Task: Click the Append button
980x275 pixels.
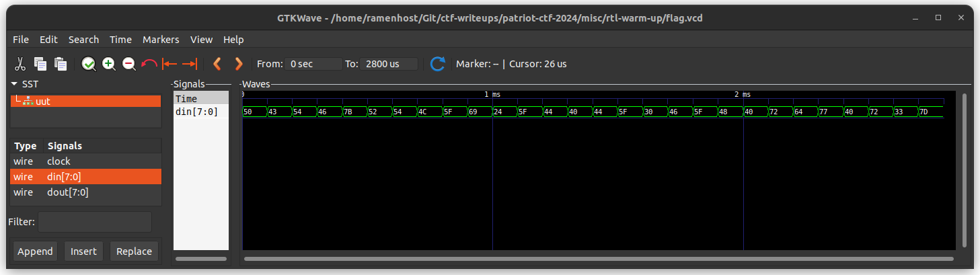Action: click(35, 251)
